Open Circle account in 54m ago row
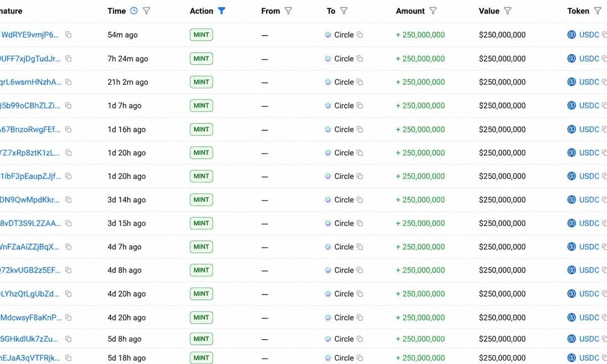 344,35
